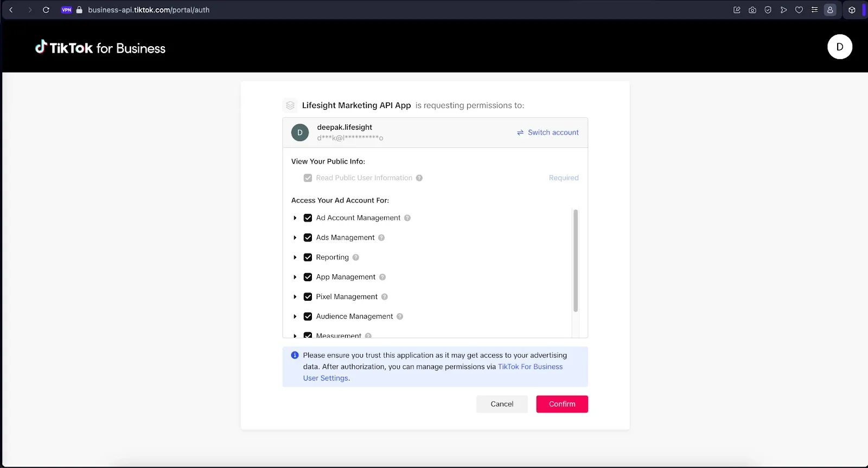Open the shield privacy icon
868x468 pixels.
(x=768, y=10)
